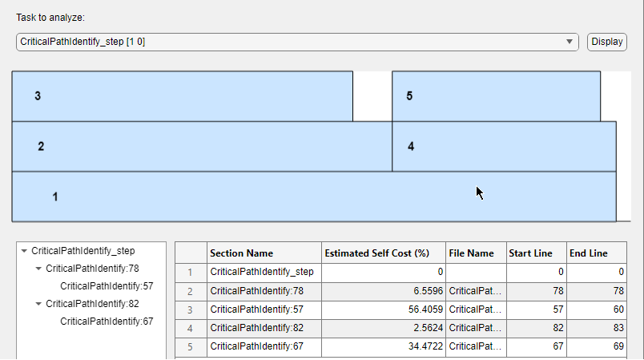Select CriticalPathIdentify:67 in the tree
This screenshot has height=360, width=644.
point(107,322)
